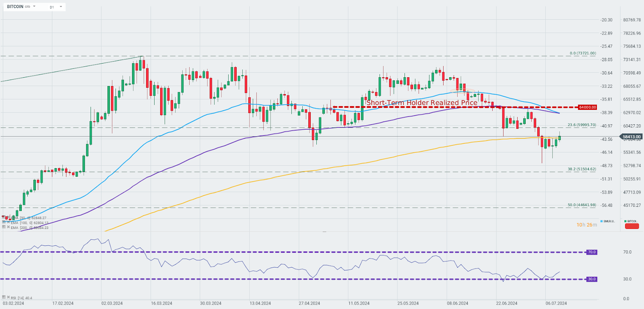Remove the EMA 100 indicator with X
644x309 pixels.
pos(8,222)
